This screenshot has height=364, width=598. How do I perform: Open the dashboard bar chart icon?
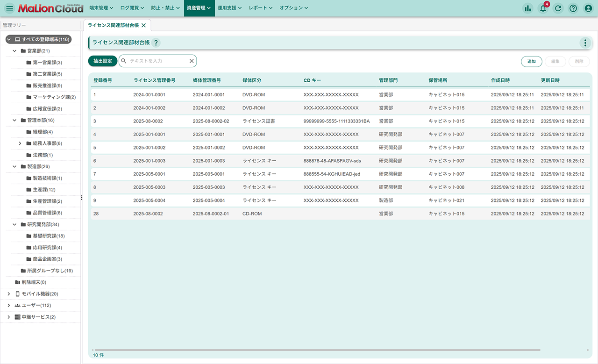[527, 8]
